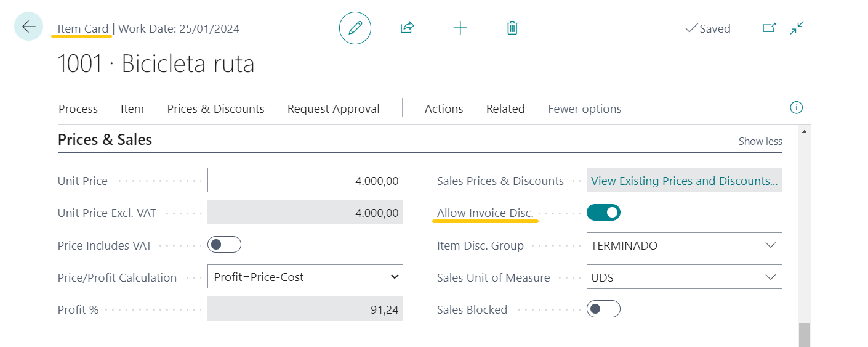Click the Profit % field
This screenshot has height=347, width=868.
305,309
